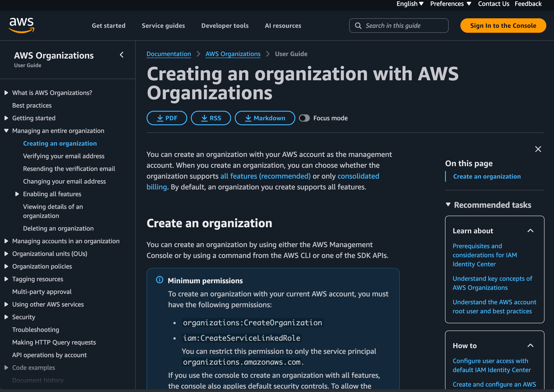
Task: Open Multi-party approval page
Action: tap(42, 292)
